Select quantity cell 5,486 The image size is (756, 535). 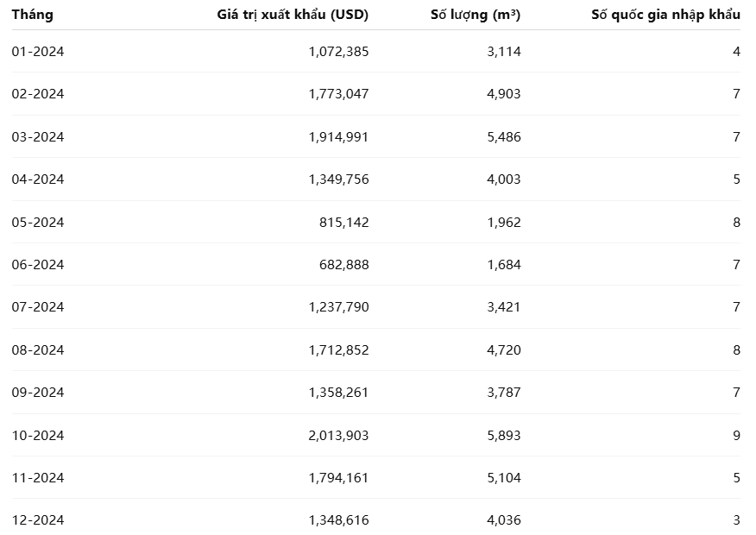pyautogui.click(x=502, y=137)
